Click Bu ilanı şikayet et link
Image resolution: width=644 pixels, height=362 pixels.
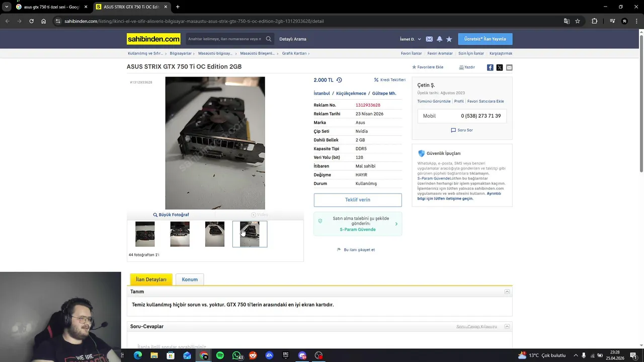[x=356, y=249]
